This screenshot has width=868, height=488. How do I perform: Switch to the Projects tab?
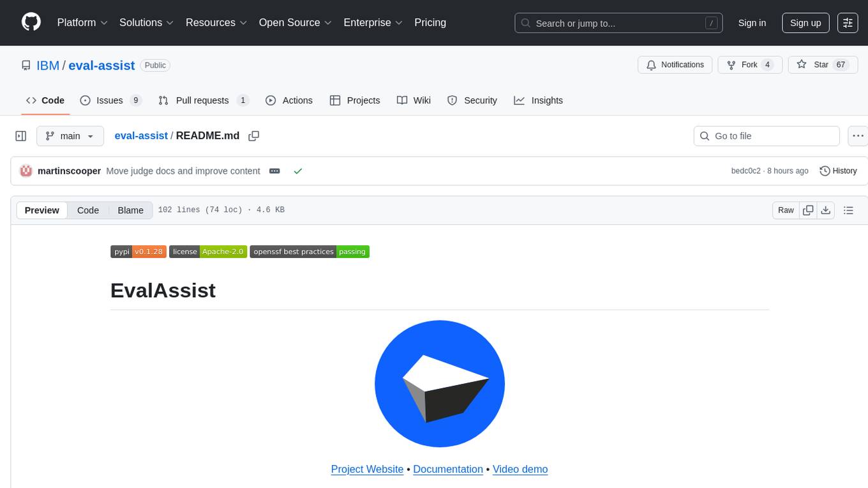(x=355, y=100)
